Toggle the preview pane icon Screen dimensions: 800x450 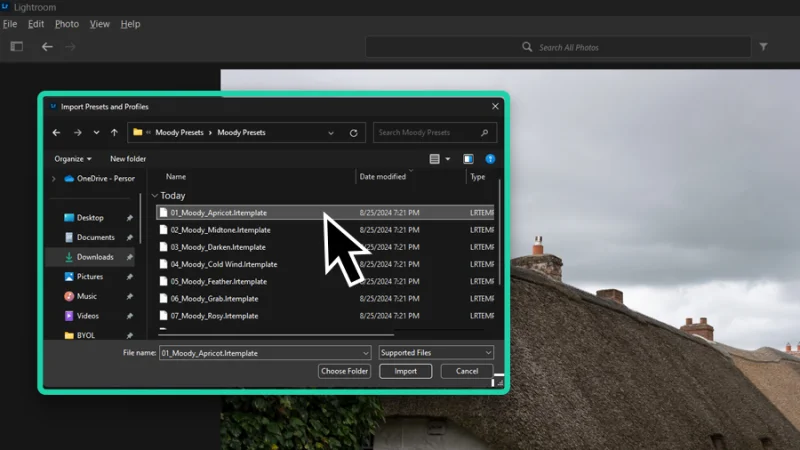click(468, 159)
